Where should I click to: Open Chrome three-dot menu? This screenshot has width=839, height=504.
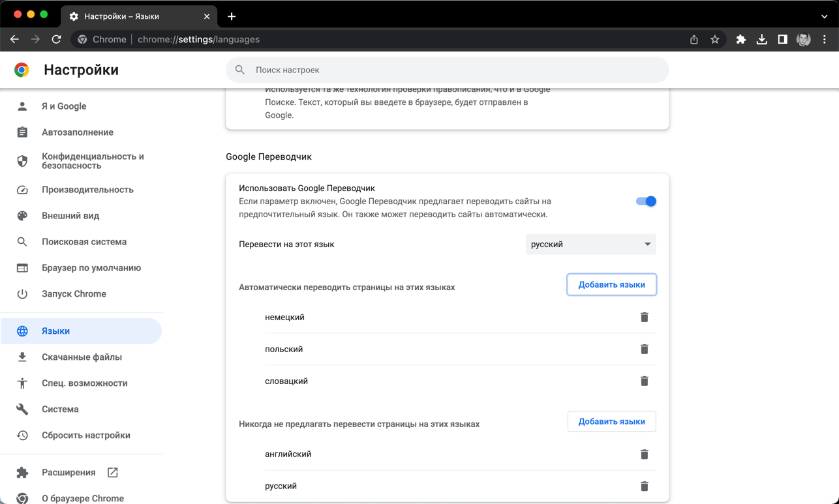(825, 40)
